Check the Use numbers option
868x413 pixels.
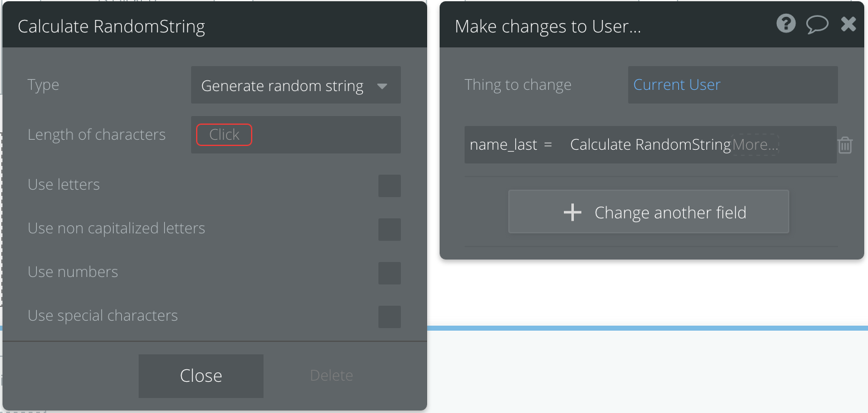pyautogui.click(x=389, y=273)
